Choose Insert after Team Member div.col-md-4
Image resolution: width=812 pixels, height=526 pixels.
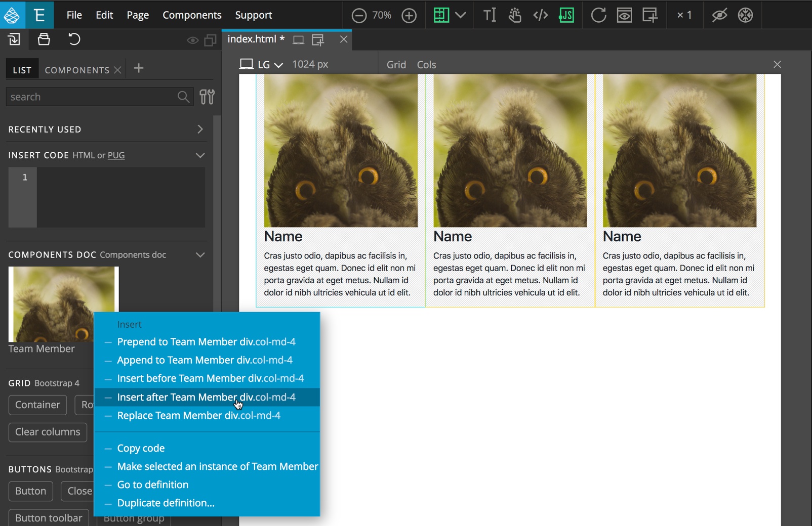208,397
